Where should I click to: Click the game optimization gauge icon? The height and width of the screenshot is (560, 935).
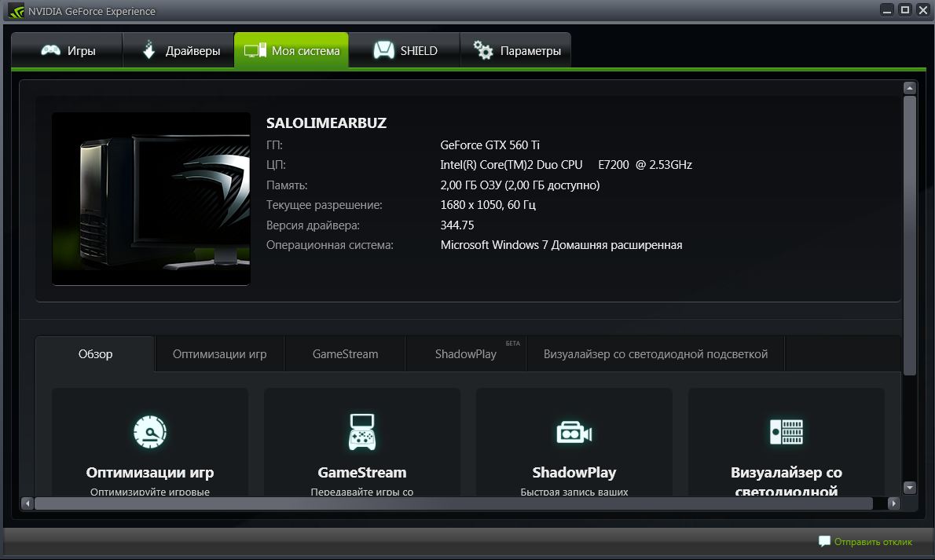coord(149,432)
